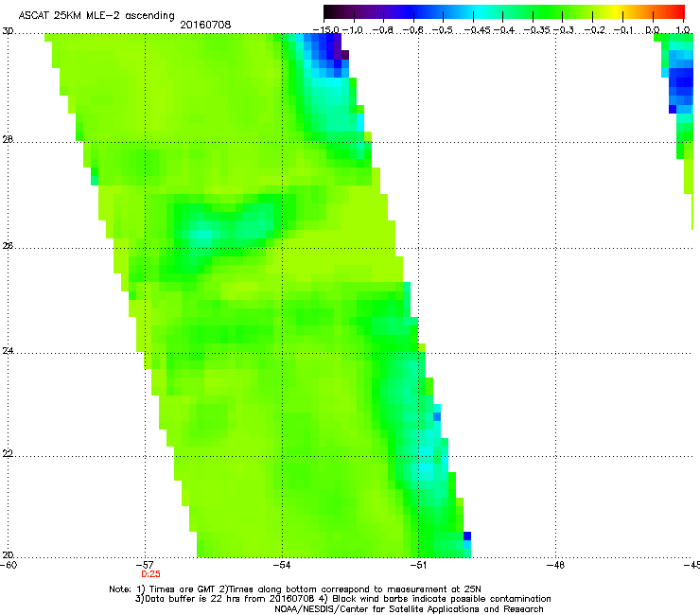The image size is (700, 615).
Task: Click the longitude label "-60"
Action: (x=9, y=565)
